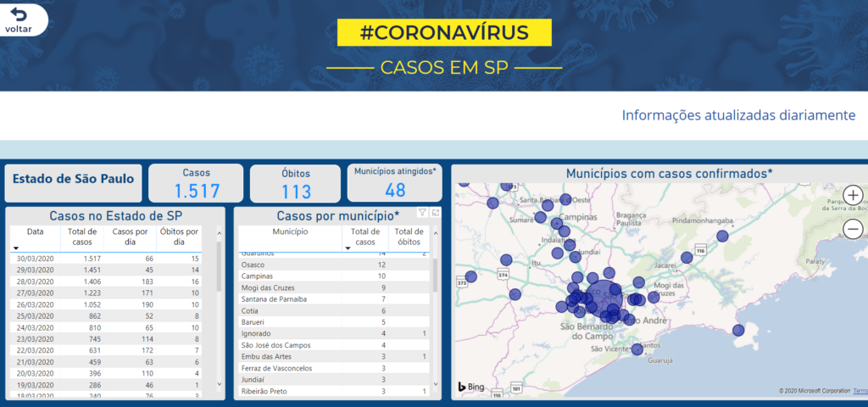868x407 pixels.
Task: Click sort arrow under Data column
Action: (15, 248)
